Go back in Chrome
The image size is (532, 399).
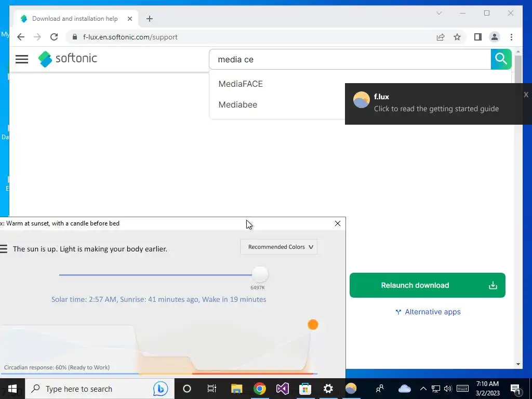[x=21, y=37]
